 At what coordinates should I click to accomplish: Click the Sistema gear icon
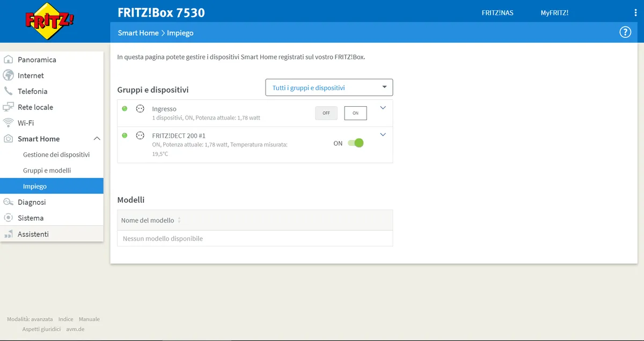click(8, 218)
